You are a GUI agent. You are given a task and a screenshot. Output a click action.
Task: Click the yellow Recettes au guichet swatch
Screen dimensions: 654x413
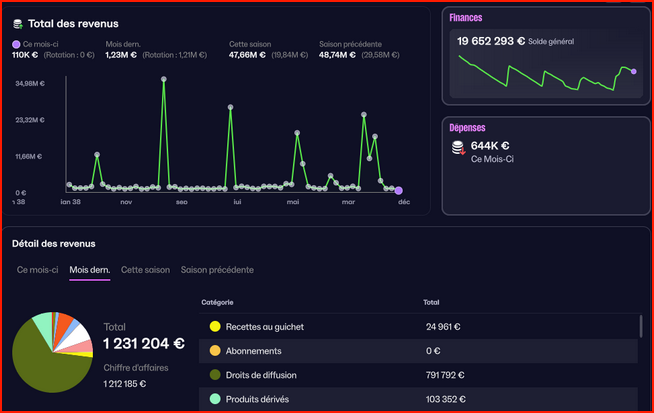click(214, 326)
